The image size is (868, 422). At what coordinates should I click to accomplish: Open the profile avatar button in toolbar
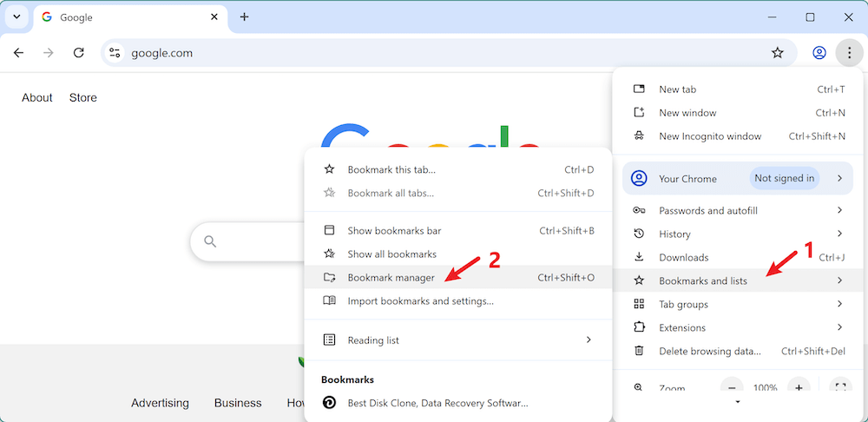[819, 53]
